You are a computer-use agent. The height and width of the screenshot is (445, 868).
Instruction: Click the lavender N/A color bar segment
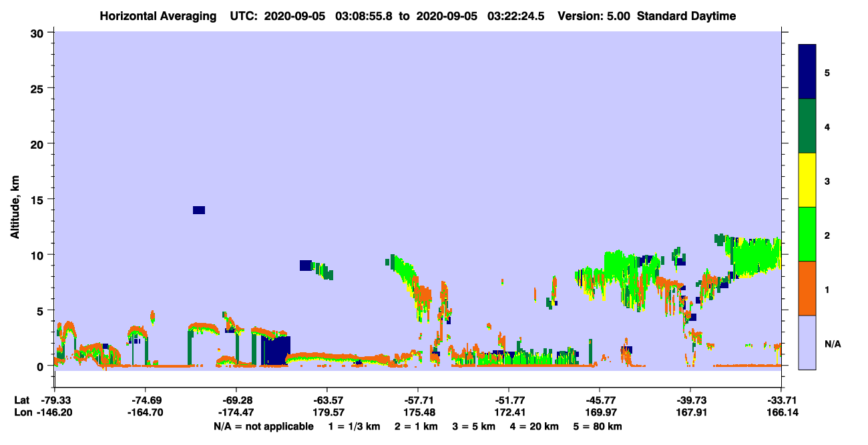point(807,342)
